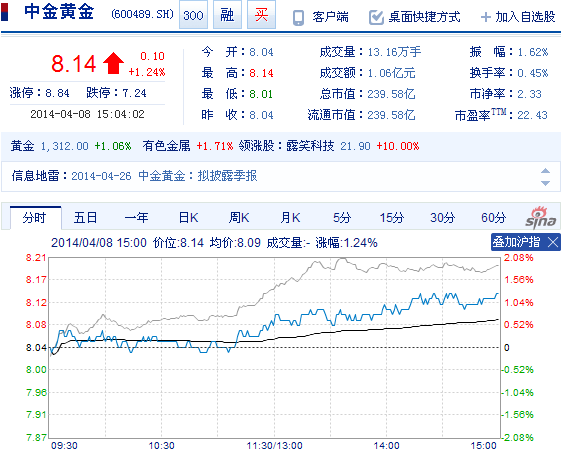The width and height of the screenshot is (561, 451).
Task: Switch to the 月K monthly candlestick tab
Action: 290,217
